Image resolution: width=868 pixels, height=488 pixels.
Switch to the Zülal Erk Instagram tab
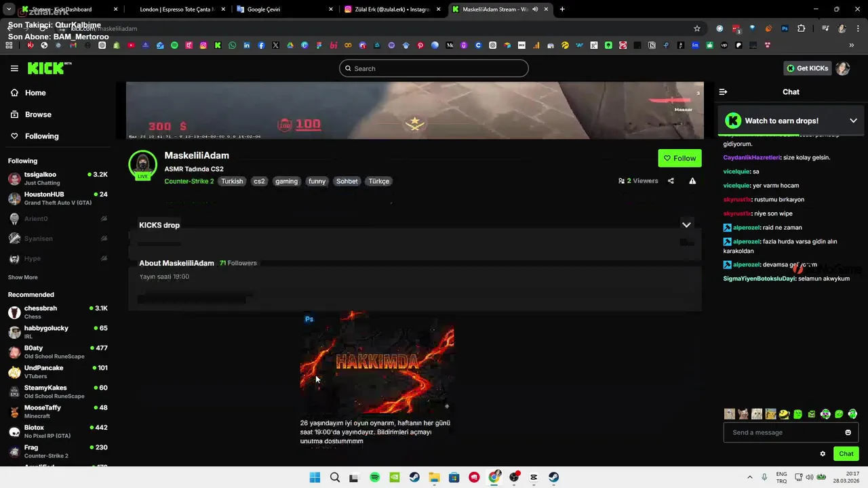[393, 9]
